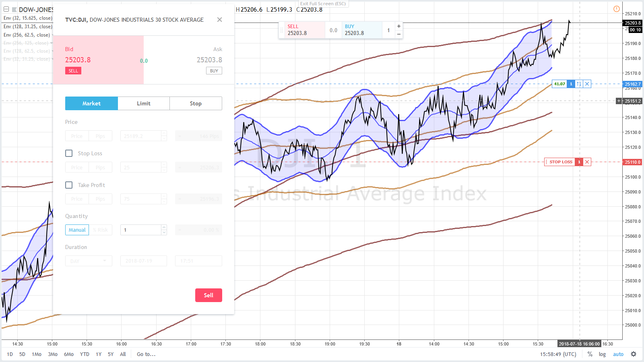Click the quantity value 1 in the trade panel

(388, 30)
